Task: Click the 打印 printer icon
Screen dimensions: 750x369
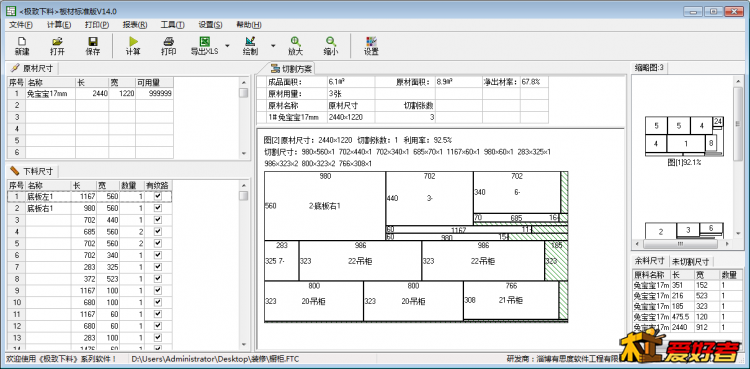Action: pos(168,46)
